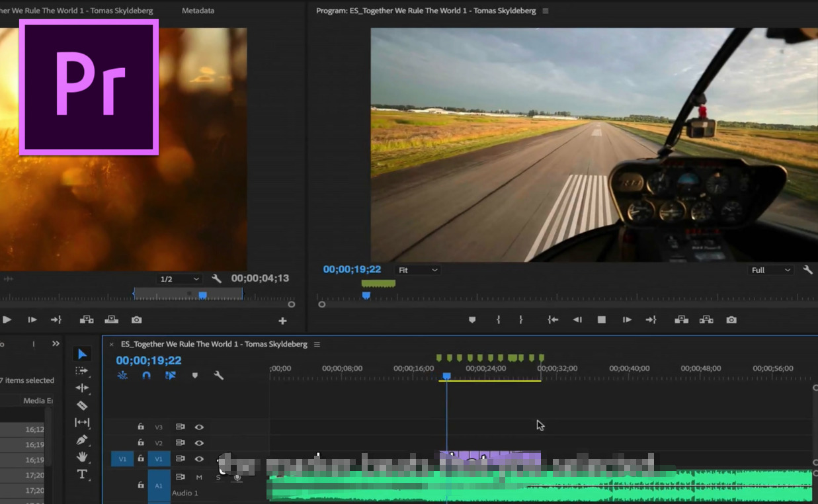Image resolution: width=818 pixels, height=504 pixels.
Task: Hide track V3 using eye icon
Action: tap(199, 427)
